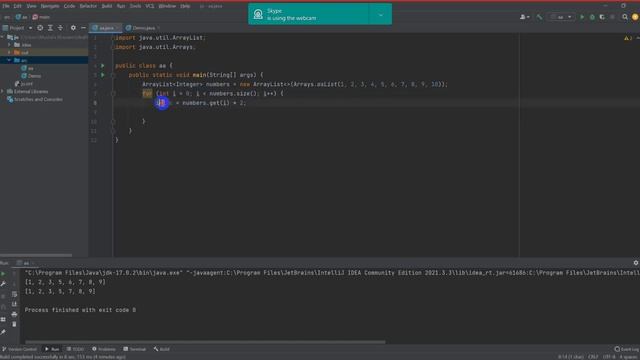Image resolution: width=640 pixels, height=360 pixels.
Task: Click Scroll to End in Run console
Action: 14,304
